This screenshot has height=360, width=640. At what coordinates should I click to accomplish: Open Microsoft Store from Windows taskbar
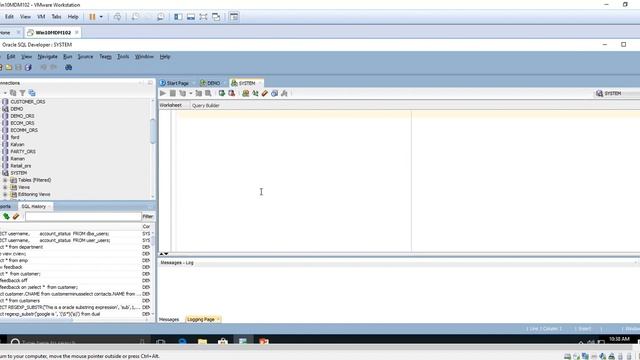[x=223, y=341]
